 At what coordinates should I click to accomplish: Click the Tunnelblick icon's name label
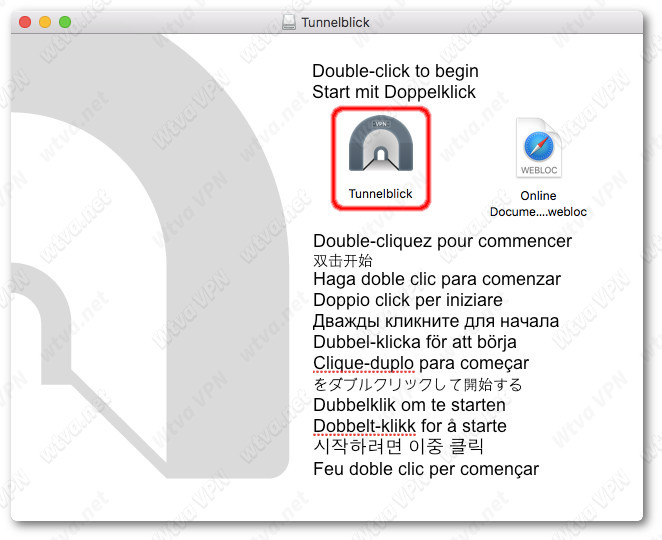point(380,194)
